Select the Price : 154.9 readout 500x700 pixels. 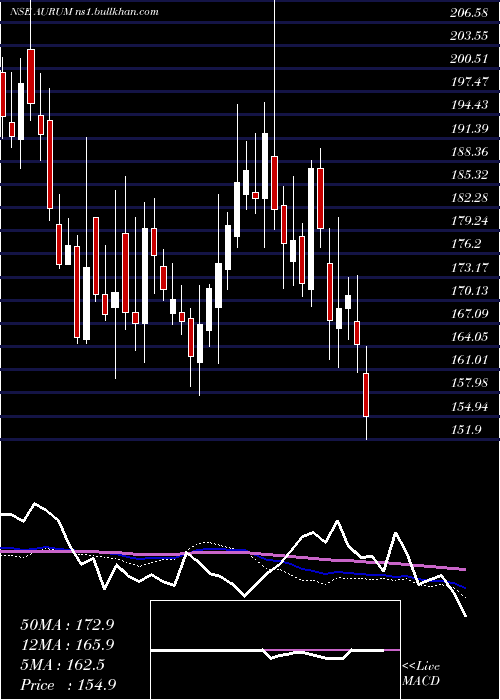pyautogui.click(x=68, y=685)
